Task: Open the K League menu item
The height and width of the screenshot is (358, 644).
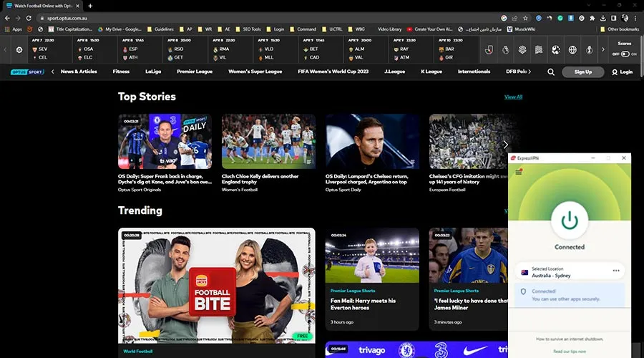Action: click(x=431, y=72)
